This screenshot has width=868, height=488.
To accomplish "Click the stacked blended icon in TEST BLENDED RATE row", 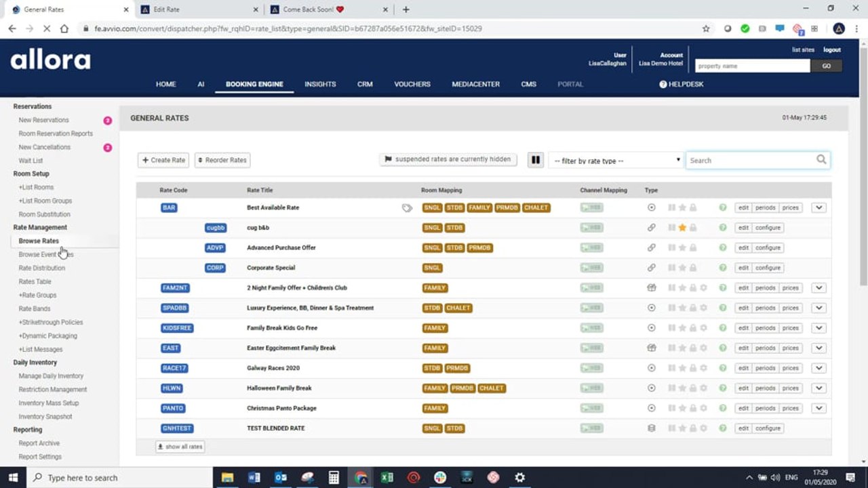I will (x=652, y=428).
